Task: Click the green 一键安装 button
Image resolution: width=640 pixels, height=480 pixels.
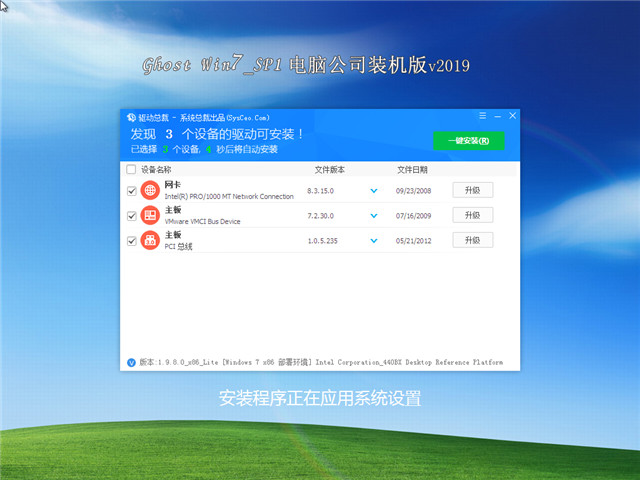Action: click(x=469, y=141)
